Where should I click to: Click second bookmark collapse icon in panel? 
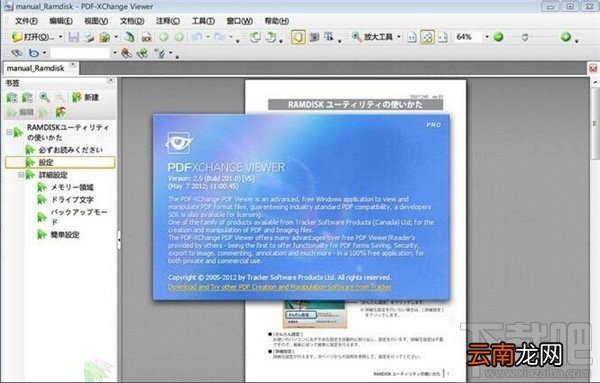[27, 98]
